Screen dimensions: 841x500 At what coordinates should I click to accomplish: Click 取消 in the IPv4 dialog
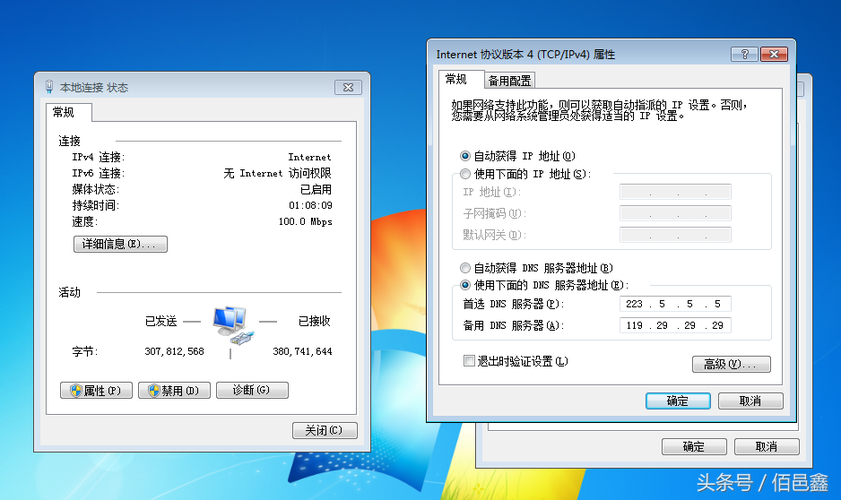pos(750,401)
